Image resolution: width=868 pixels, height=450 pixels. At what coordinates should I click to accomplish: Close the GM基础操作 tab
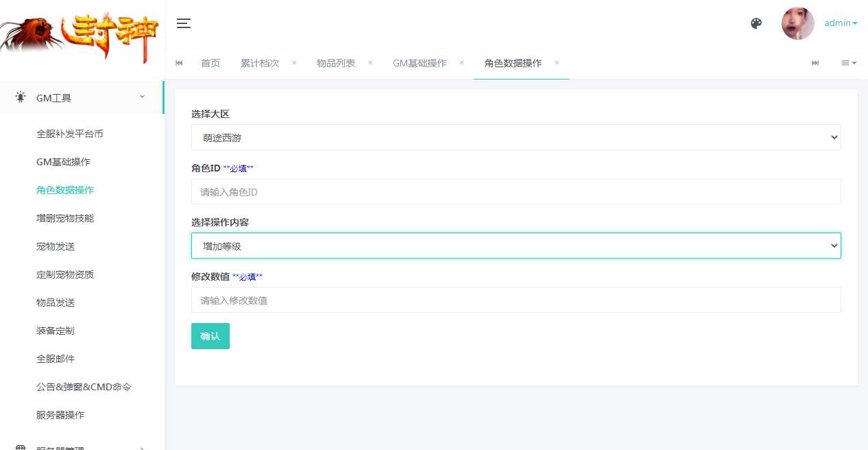click(x=461, y=62)
